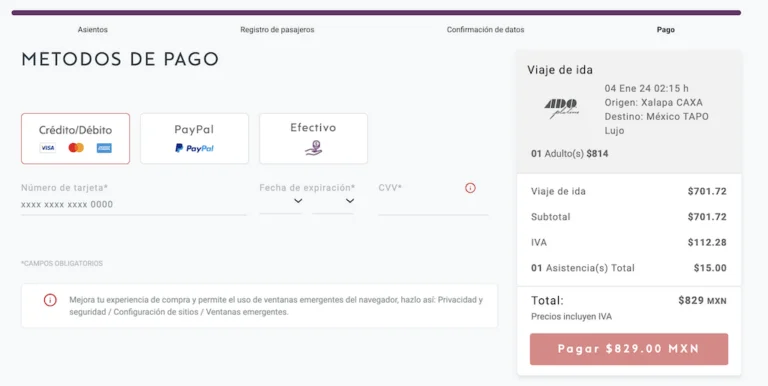Open the expiration year dropdown
The height and width of the screenshot is (386, 768).
(x=334, y=201)
